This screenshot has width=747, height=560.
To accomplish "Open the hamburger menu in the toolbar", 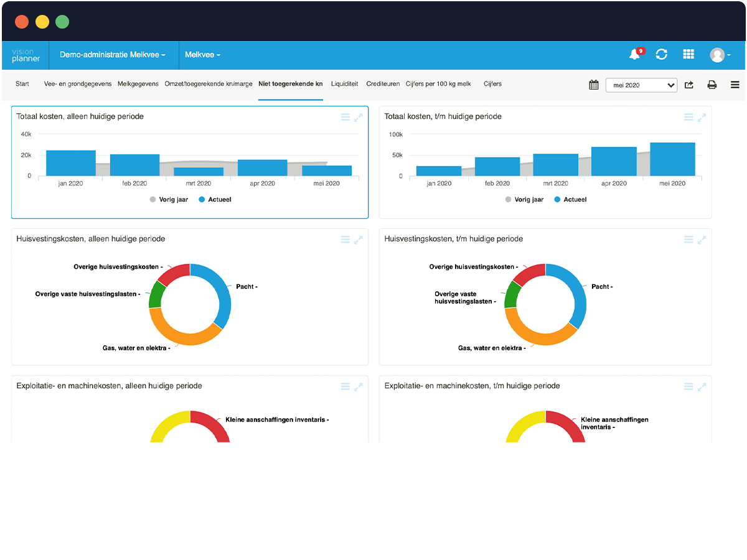I will coord(735,85).
